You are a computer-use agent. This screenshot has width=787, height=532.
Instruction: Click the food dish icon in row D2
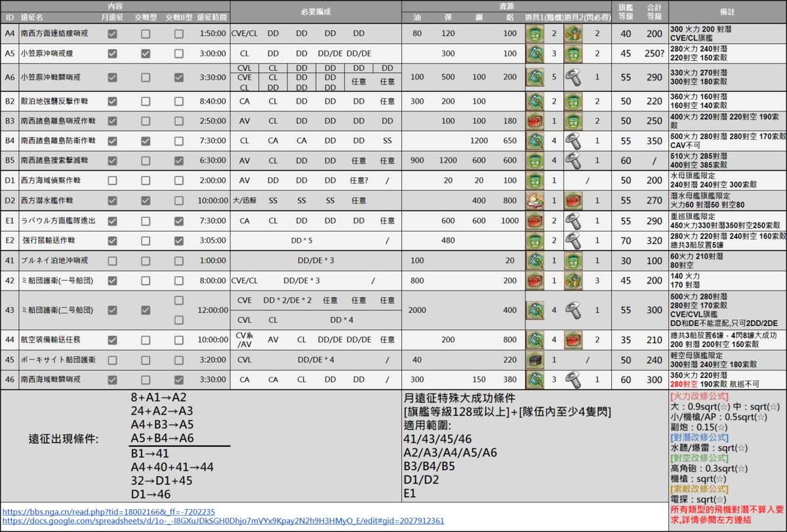point(536,201)
